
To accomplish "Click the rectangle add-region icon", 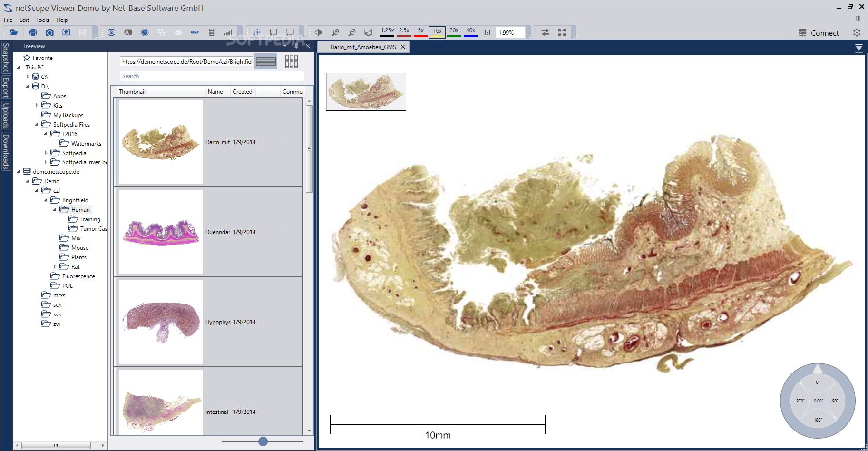I will (x=290, y=32).
